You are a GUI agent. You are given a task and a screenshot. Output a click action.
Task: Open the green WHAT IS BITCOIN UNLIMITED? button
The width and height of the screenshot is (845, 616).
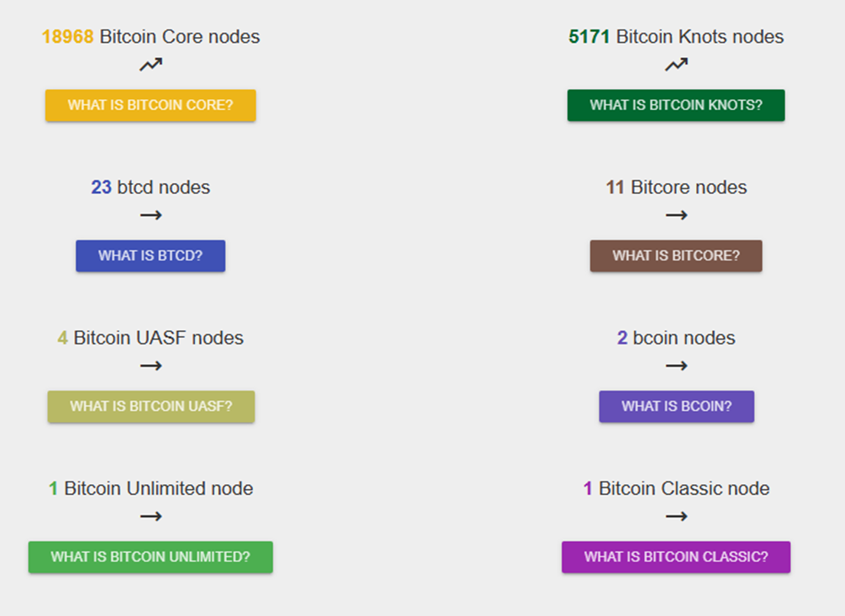pyautogui.click(x=151, y=556)
